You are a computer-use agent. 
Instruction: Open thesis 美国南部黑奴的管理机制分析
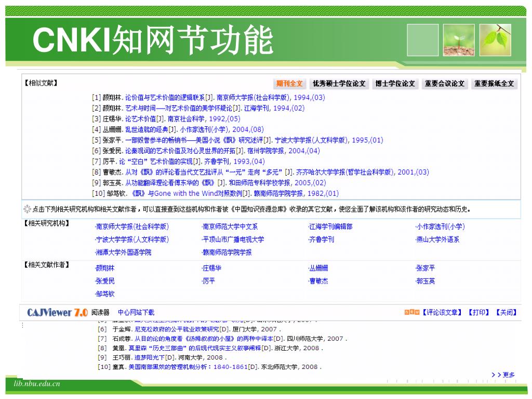click(x=188, y=367)
